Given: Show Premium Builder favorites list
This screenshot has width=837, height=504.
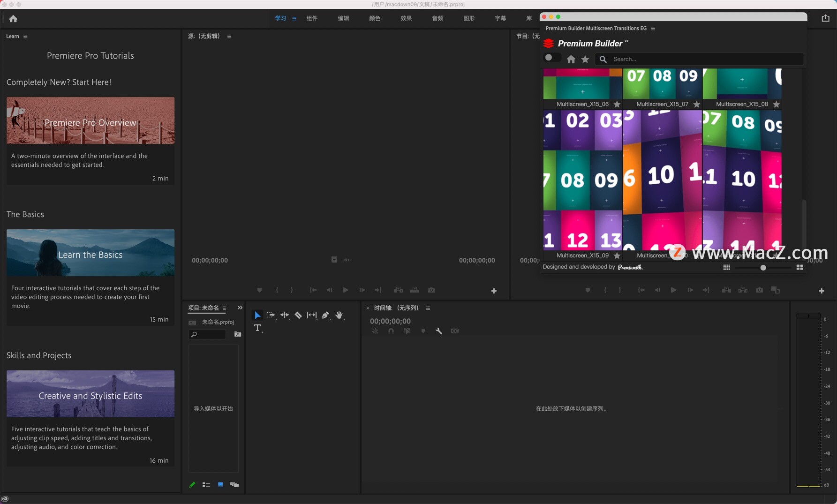Looking at the screenshot, I should (585, 59).
